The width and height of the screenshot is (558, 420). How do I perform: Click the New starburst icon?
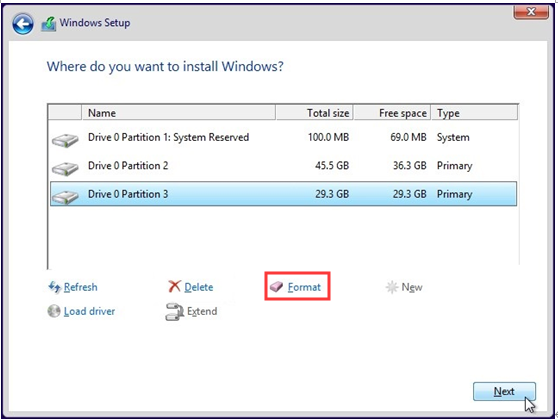click(392, 287)
